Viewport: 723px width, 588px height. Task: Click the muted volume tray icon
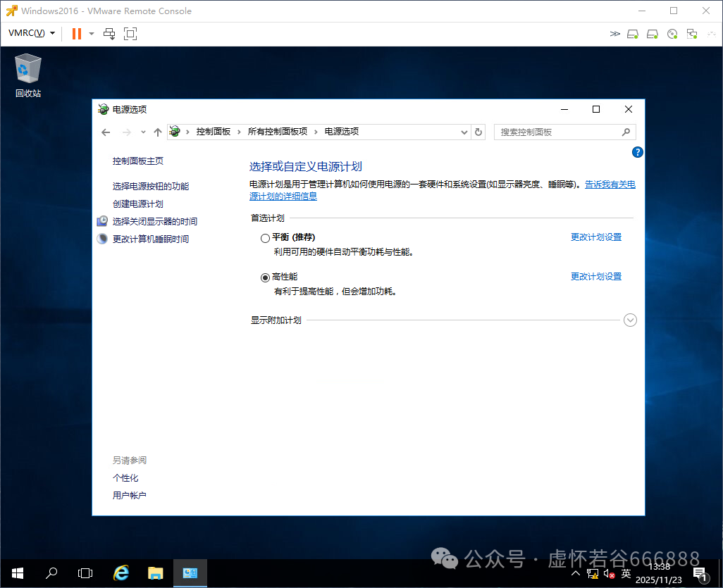[x=609, y=574]
